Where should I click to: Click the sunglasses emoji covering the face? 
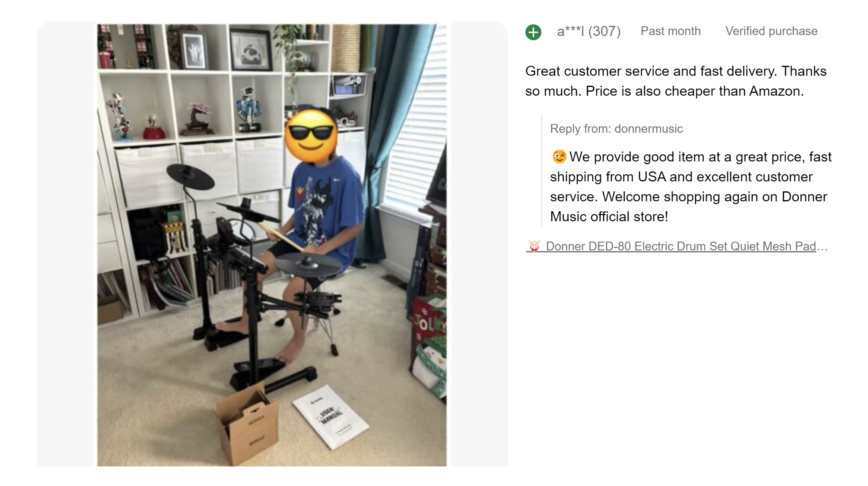311,136
